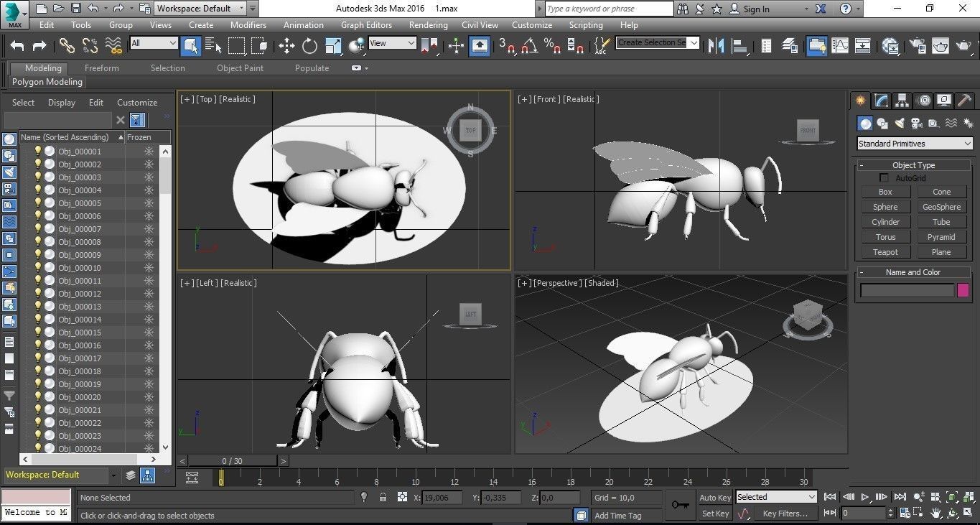Switch to the Freeform ribbon tab
980x525 pixels.
tap(102, 68)
